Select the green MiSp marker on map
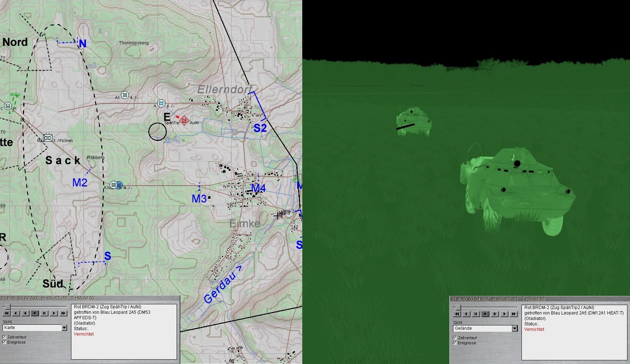Image resolution: width=630 pixels, height=364 pixels. (x=15, y=95)
